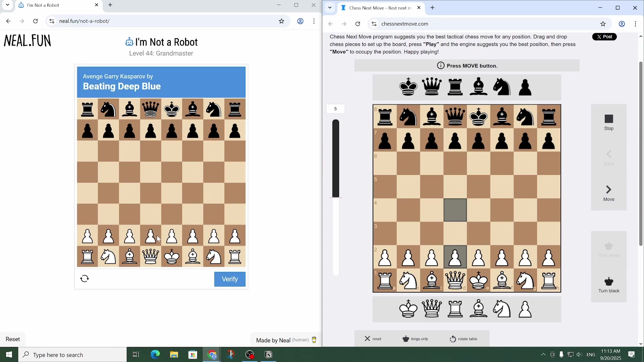This screenshot has width=644, height=362.
Task: Open new tab in neal.fun window
Action: coord(110,5)
